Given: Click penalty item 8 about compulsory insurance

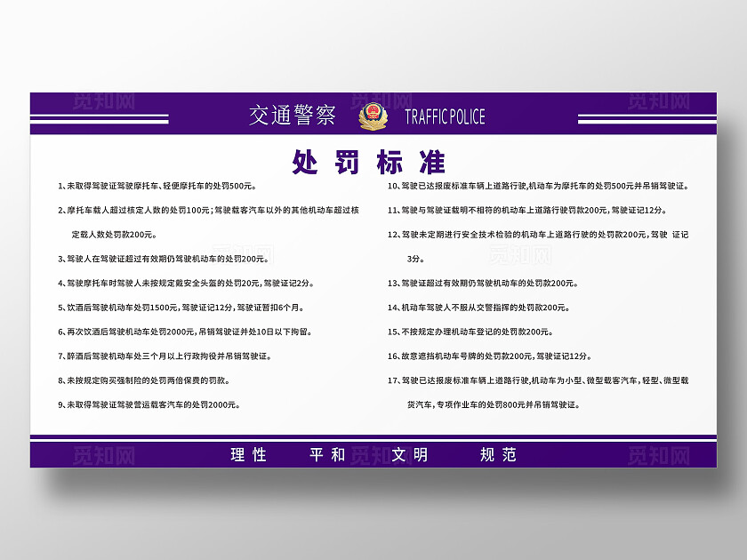Looking at the screenshot, I should click(144, 380).
